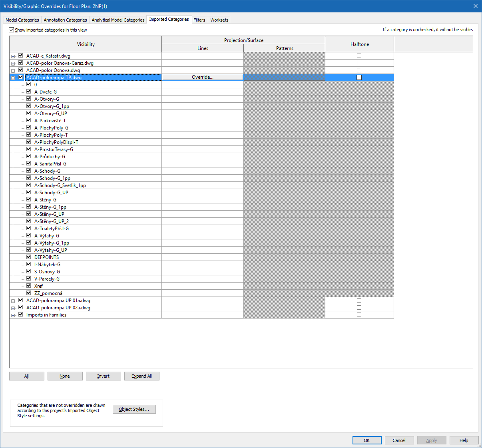Click the Expand All button

click(141, 376)
